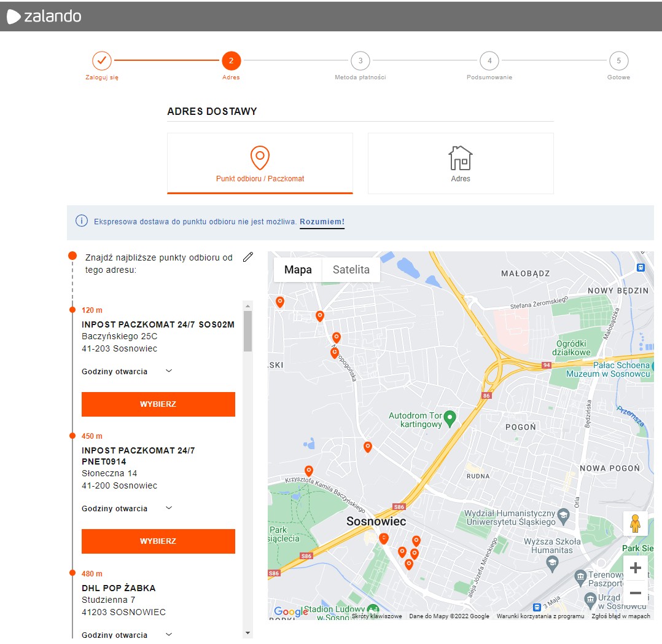Open Street View with the pegman icon

[636, 524]
